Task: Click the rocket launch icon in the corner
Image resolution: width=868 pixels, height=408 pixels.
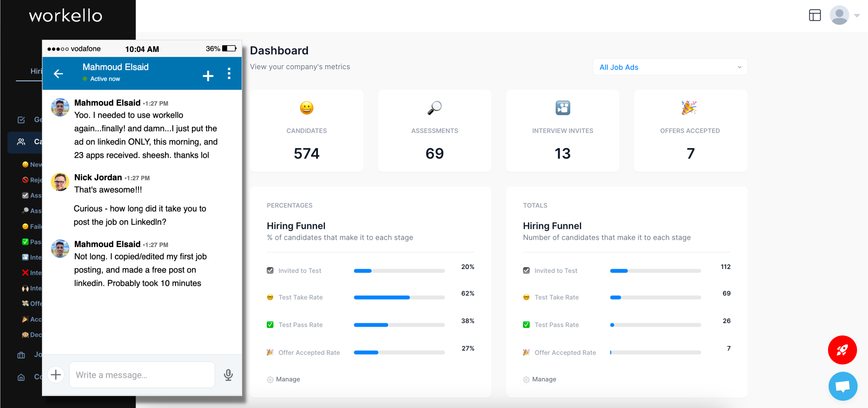Action: click(843, 350)
